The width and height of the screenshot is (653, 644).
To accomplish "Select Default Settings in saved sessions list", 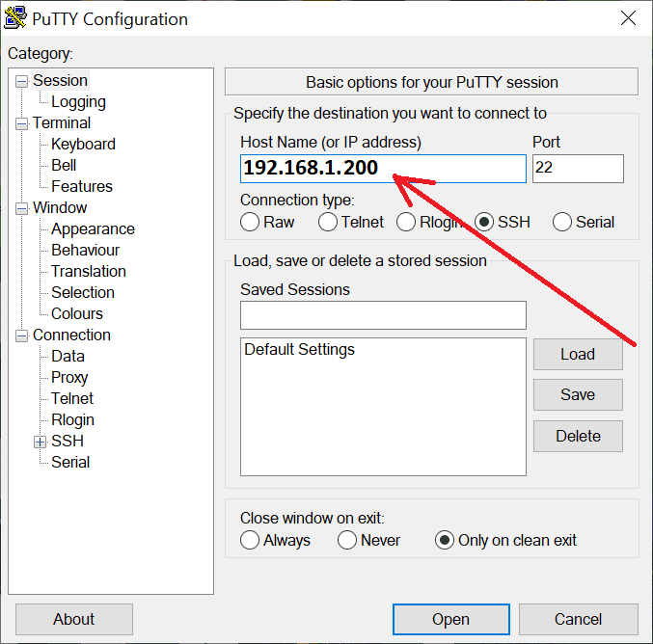I will click(x=299, y=350).
